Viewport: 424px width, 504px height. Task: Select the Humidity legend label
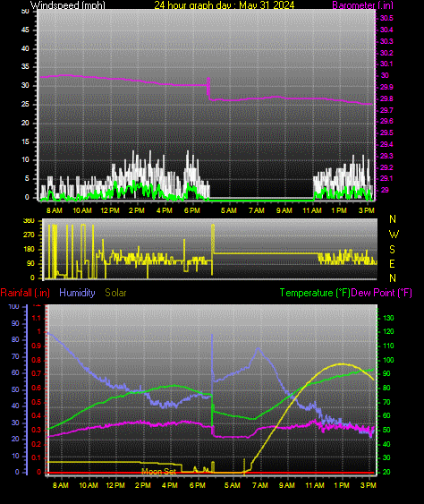click(78, 293)
